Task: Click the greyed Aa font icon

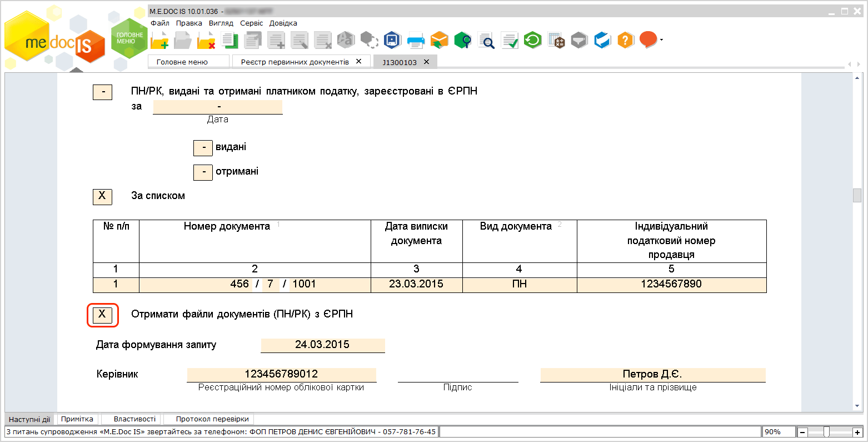Action: click(x=346, y=39)
